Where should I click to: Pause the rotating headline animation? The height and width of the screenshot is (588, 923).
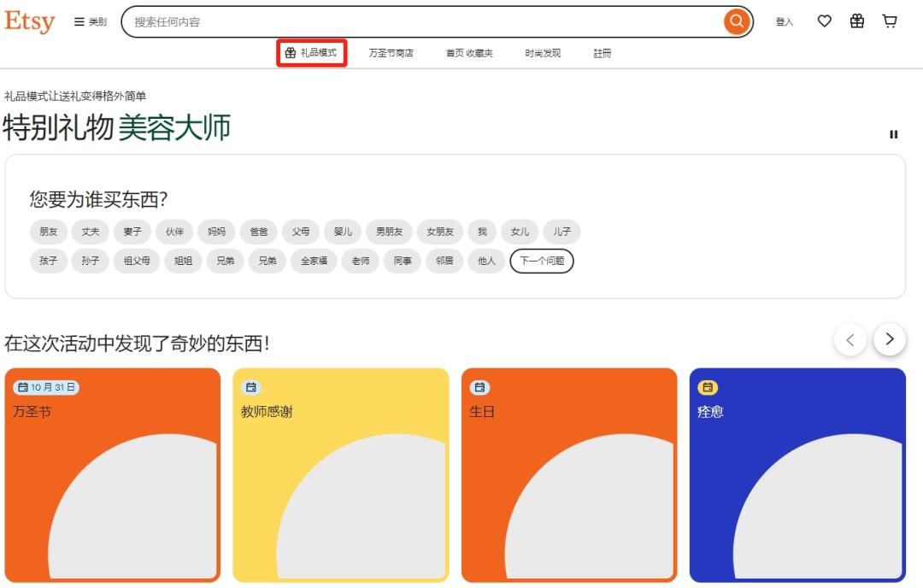coord(894,134)
